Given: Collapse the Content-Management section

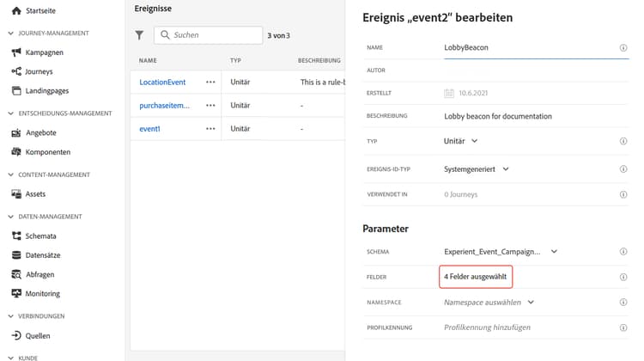Looking at the screenshot, I should 10,174.
